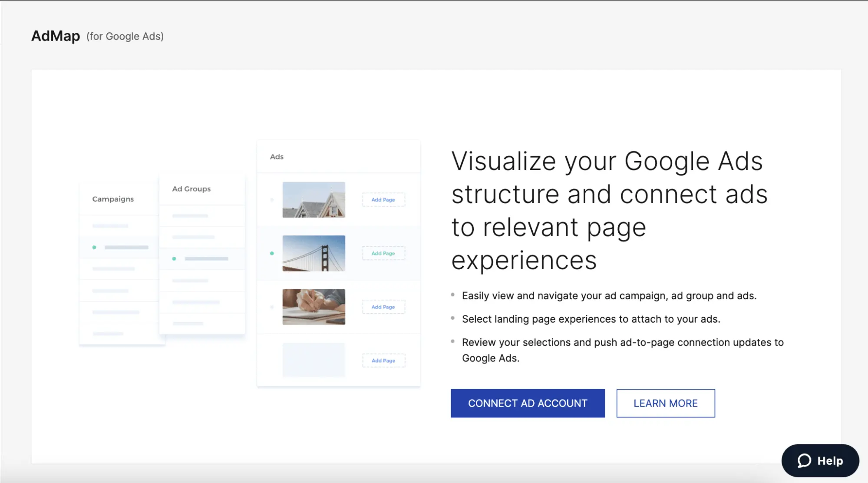Click the Ad Groups panel header
This screenshot has height=483, width=868.
click(x=191, y=189)
